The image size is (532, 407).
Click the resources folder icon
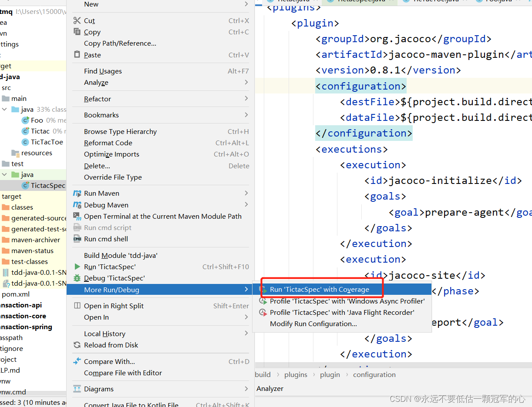16,153
